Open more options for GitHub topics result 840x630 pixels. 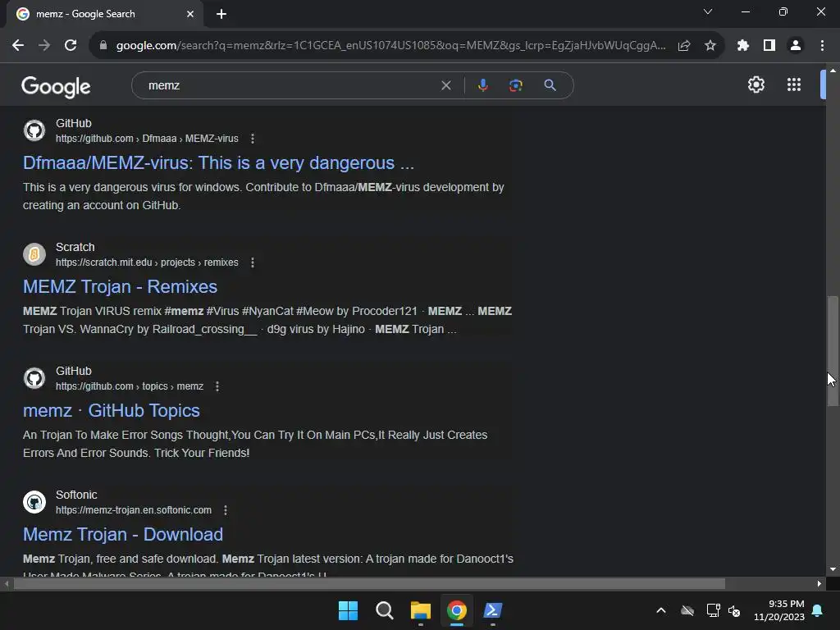tap(217, 386)
